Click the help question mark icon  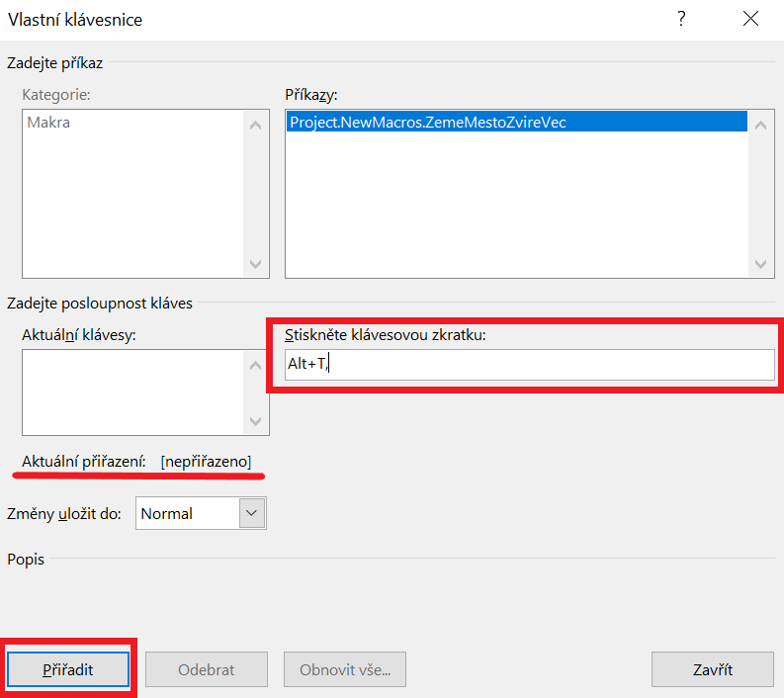pos(681,19)
